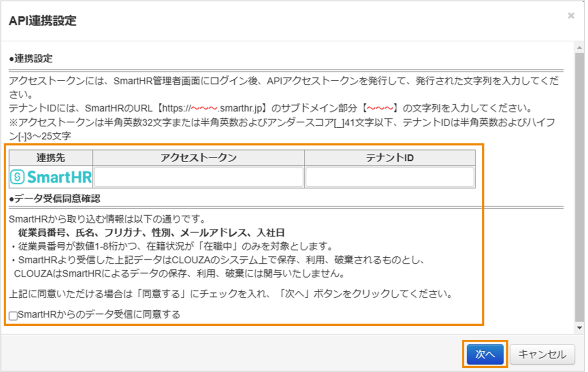
Task: Click the 次へ button
Action: click(485, 354)
